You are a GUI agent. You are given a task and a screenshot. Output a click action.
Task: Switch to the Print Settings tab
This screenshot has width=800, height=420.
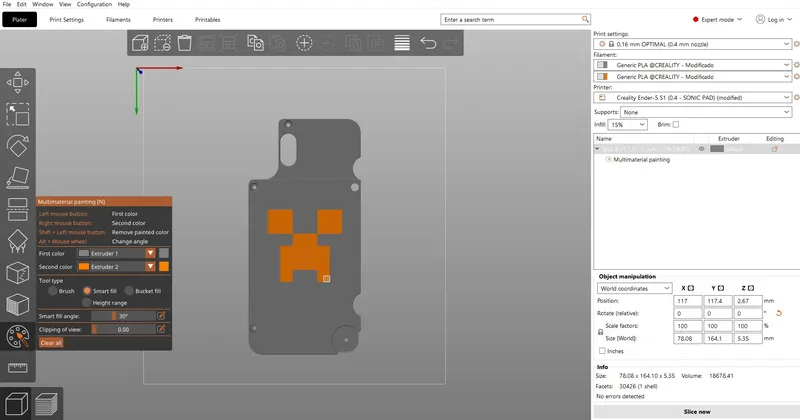click(x=67, y=20)
